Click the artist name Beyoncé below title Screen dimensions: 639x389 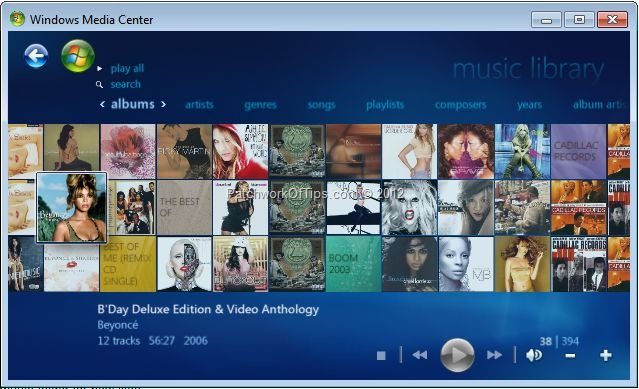[x=118, y=325]
